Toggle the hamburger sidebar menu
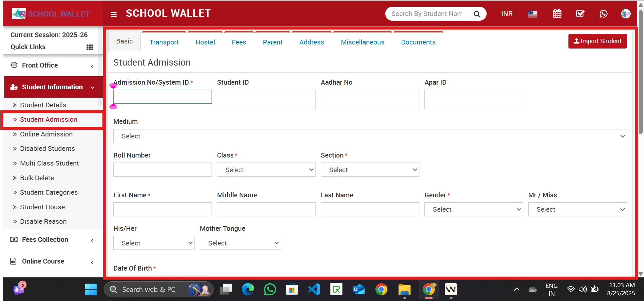This screenshot has height=301, width=644. [x=114, y=14]
